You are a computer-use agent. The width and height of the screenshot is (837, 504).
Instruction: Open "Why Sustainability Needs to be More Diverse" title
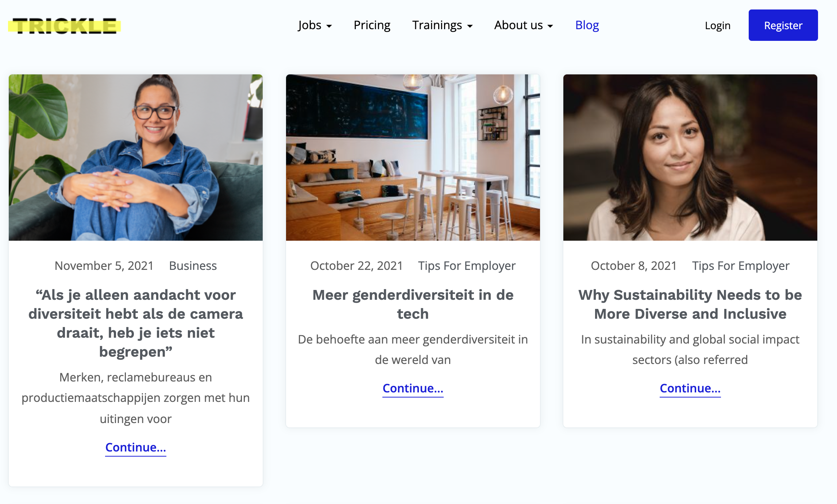coord(690,304)
